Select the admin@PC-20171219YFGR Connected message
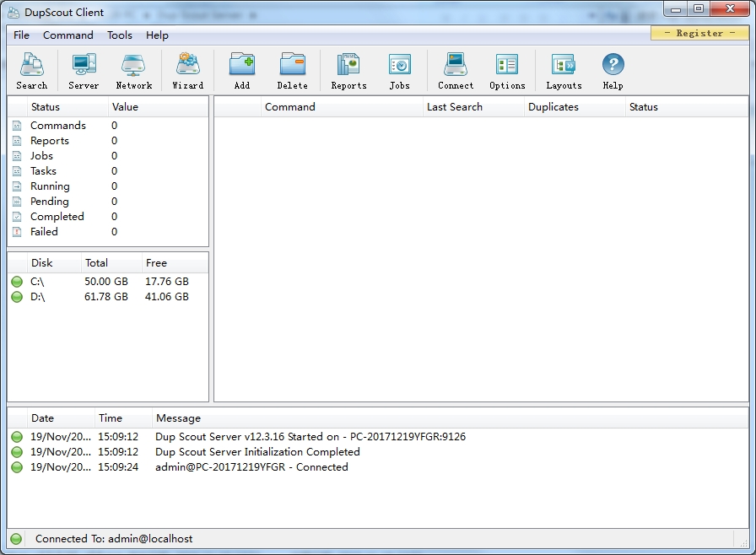Screen dimensions: 756x555 tap(251, 467)
